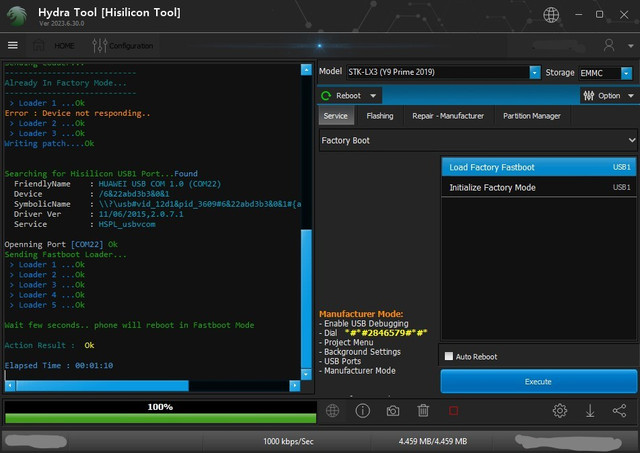Click 'Sending Fastboot Loader...' log line
Screen dimensions: 640x453
click(66, 254)
